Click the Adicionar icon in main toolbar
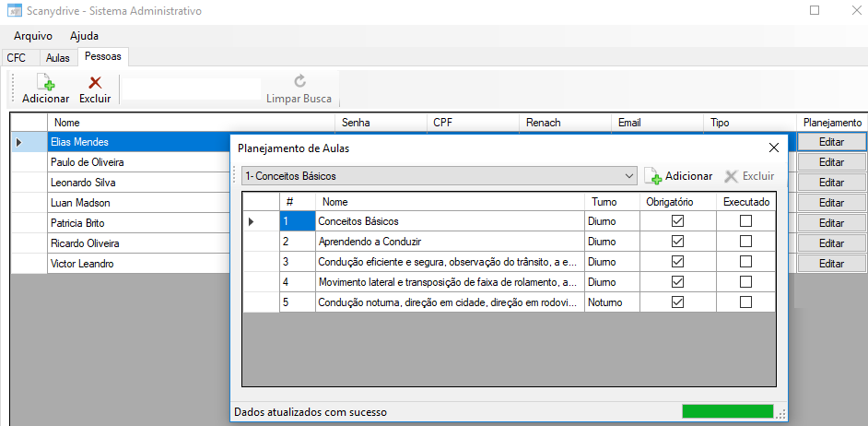The height and width of the screenshot is (426, 868). pos(45,83)
